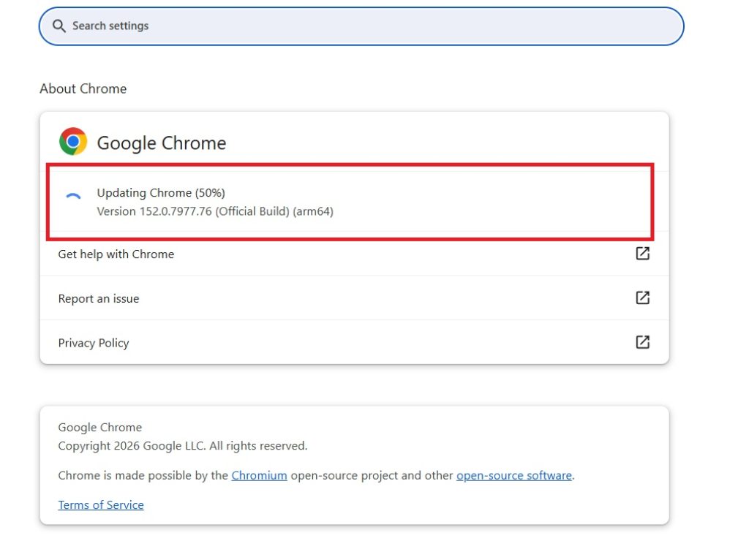This screenshot has width=749, height=560.
Task: Open the Terms of Service link
Action: pyautogui.click(x=101, y=505)
